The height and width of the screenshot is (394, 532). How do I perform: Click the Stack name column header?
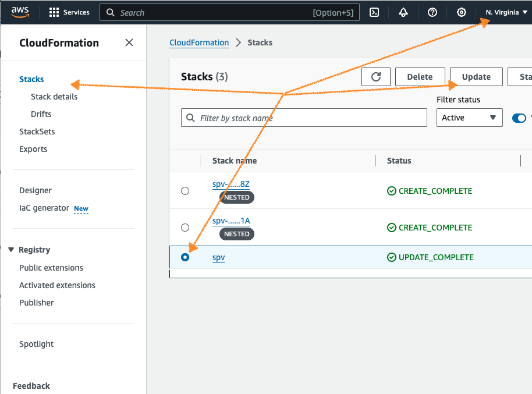[235, 161]
